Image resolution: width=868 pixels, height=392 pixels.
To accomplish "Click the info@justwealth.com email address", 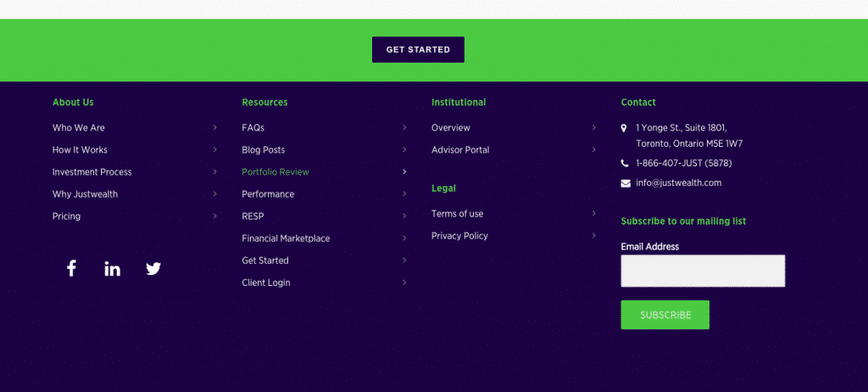I will [679, 183].
